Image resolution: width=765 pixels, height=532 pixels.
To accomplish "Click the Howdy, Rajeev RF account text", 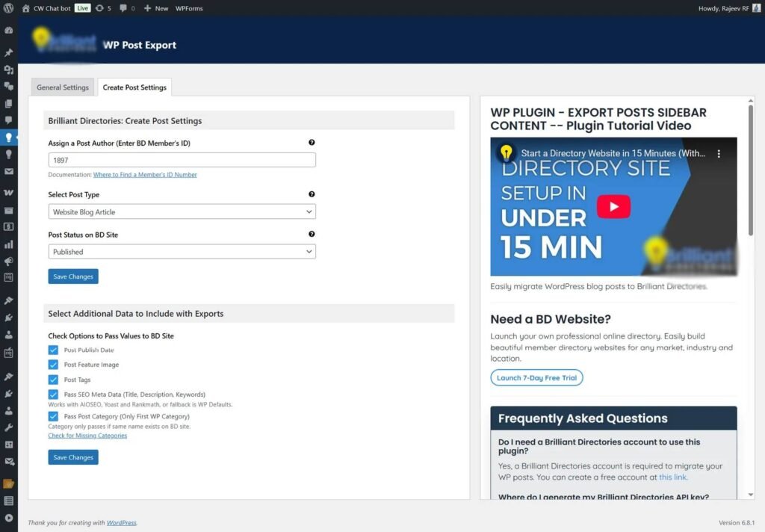I will coord(723,8).
